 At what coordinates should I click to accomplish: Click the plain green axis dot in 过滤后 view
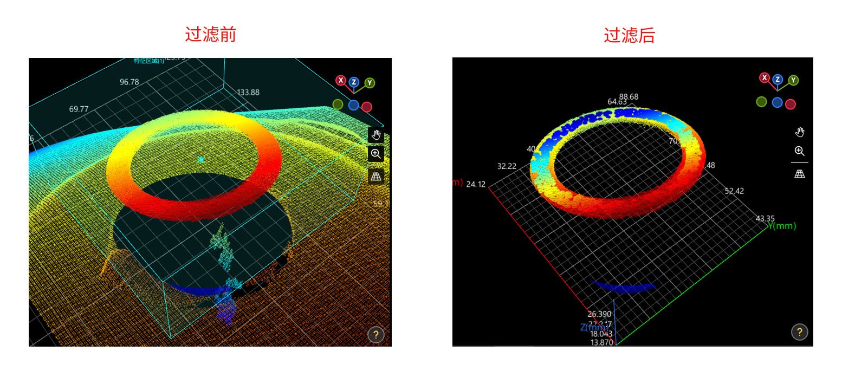click(761, 102)
